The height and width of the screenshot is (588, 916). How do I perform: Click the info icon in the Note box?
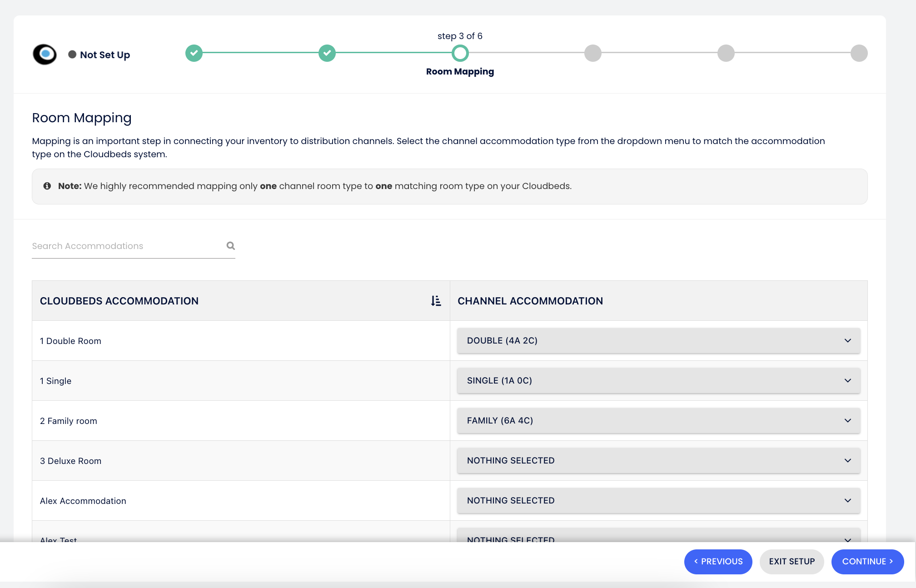tap(47, 186)
